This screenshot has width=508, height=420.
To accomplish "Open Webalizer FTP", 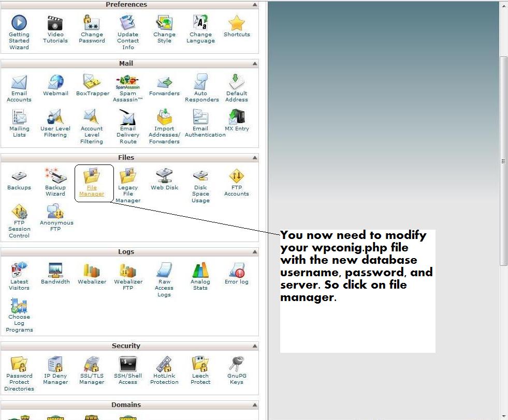I will click(x=128, y=276).
